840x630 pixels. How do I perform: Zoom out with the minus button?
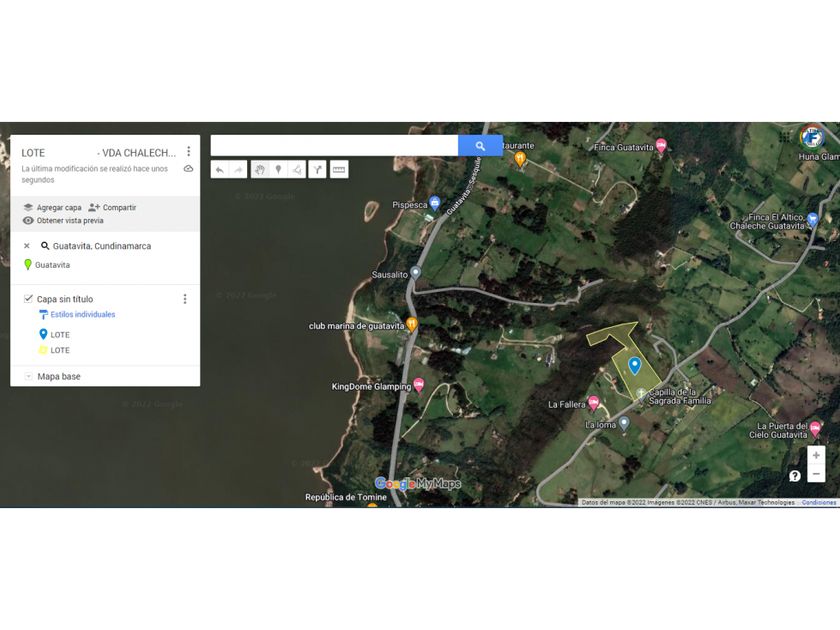click(816, 474)
